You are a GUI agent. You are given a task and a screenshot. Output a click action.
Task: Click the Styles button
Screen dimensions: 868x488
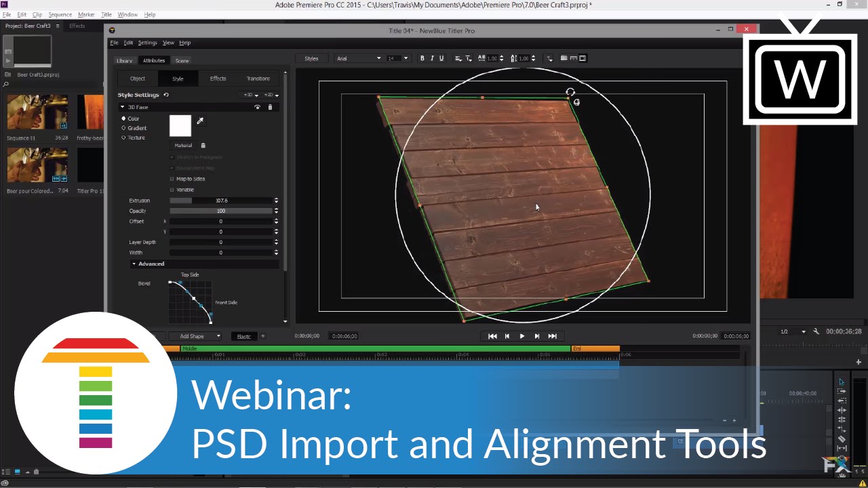311,58
